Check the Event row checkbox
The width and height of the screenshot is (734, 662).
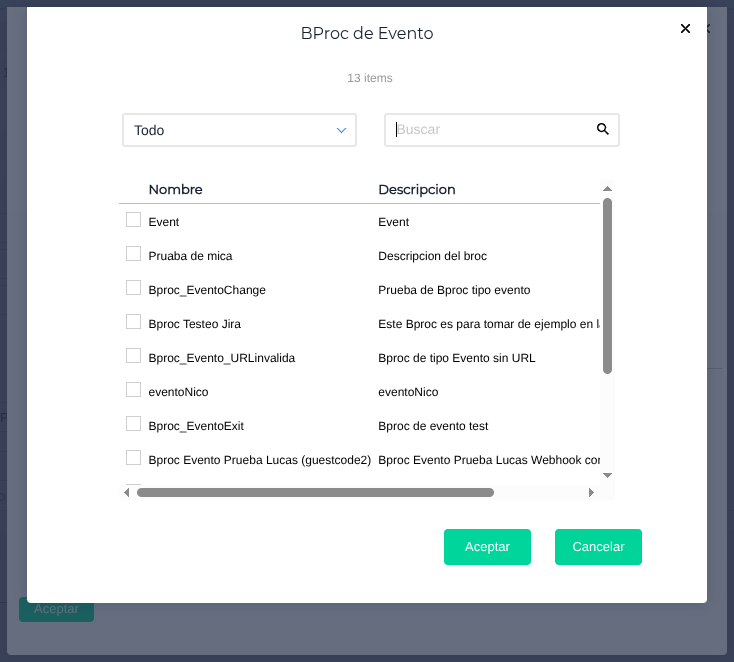pos(133,220)
